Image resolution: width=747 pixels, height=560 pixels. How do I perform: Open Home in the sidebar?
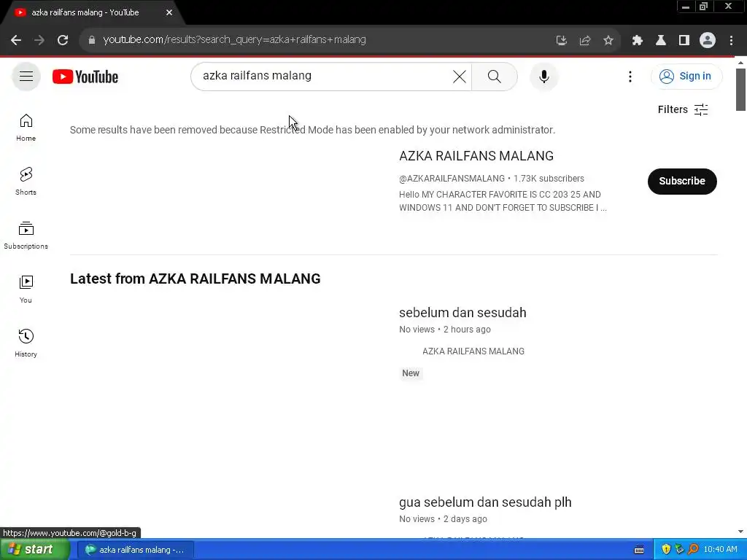(x=26, y=128)
